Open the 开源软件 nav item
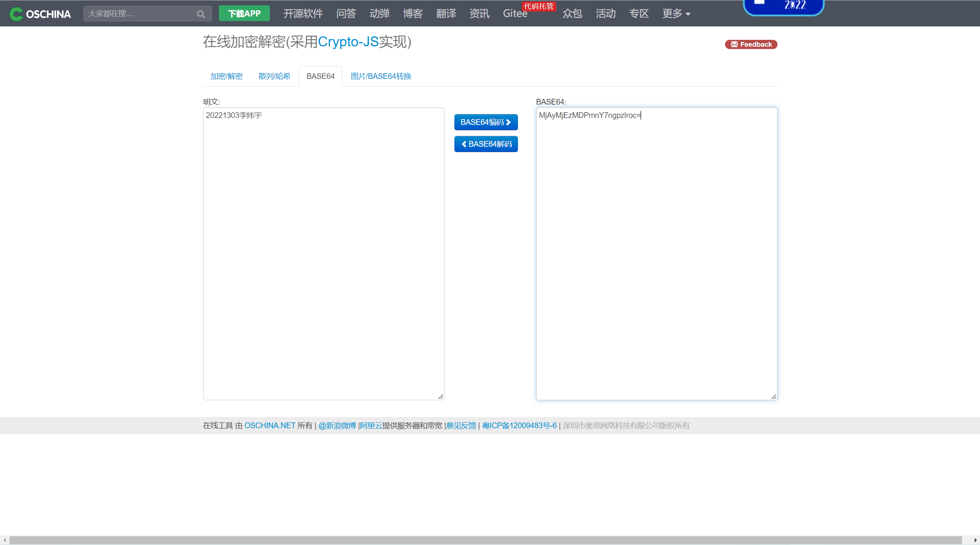This screenshot has height=545, width=980. 303,14
